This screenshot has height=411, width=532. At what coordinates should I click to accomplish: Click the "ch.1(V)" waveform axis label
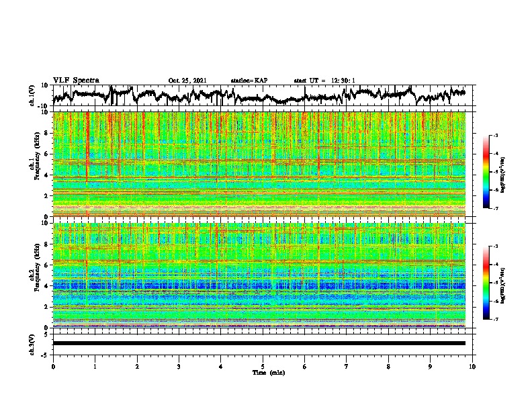point(32,95)
